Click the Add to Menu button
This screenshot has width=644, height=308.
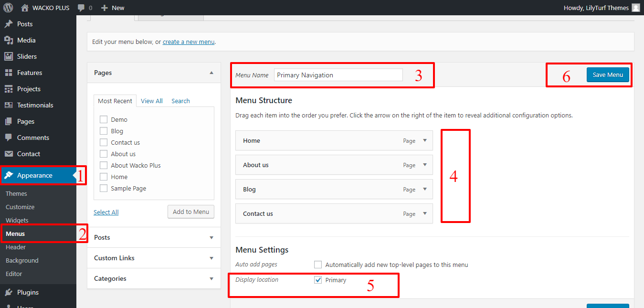[x=191, y=212]
